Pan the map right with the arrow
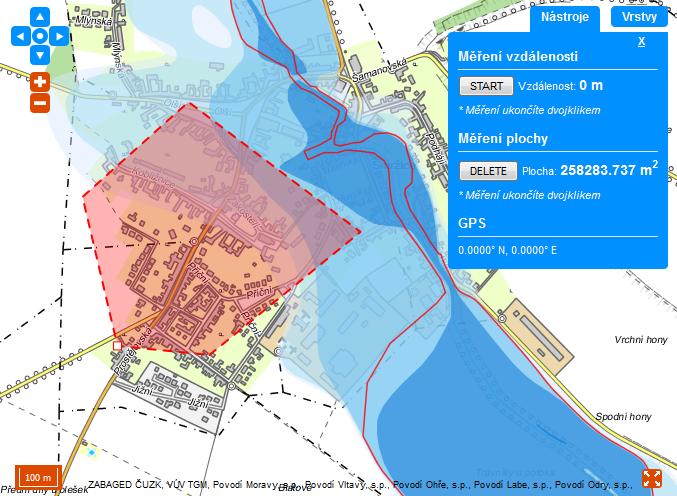This screenshot has height=496, width=677. (60, 36)
